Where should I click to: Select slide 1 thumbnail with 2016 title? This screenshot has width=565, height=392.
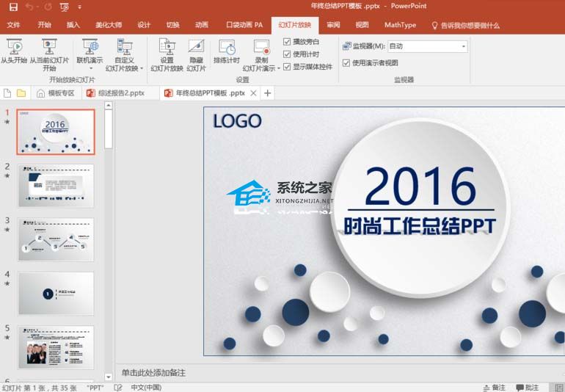pyautogui.click(x=56, y=132)
